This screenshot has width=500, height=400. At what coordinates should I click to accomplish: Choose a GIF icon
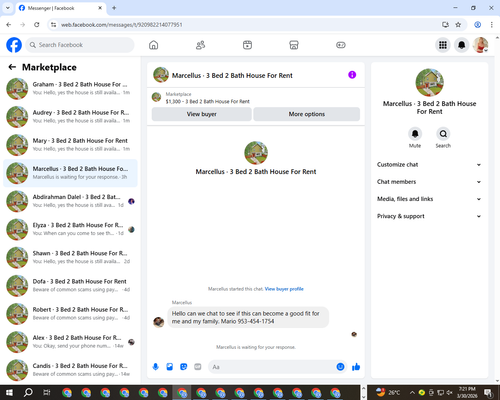[198, 367]
